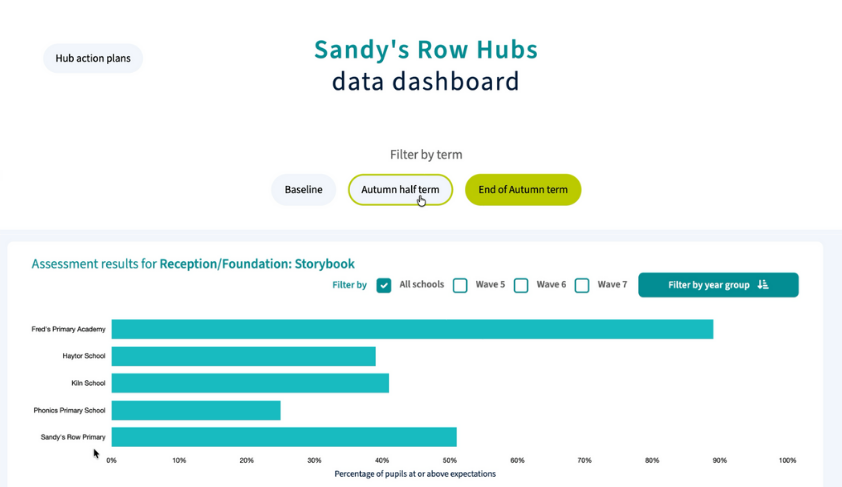The width and height of the screenshot is (842, 487).
Task: Open the Filter by year group dropdown
Action: (x=708, y=285)
